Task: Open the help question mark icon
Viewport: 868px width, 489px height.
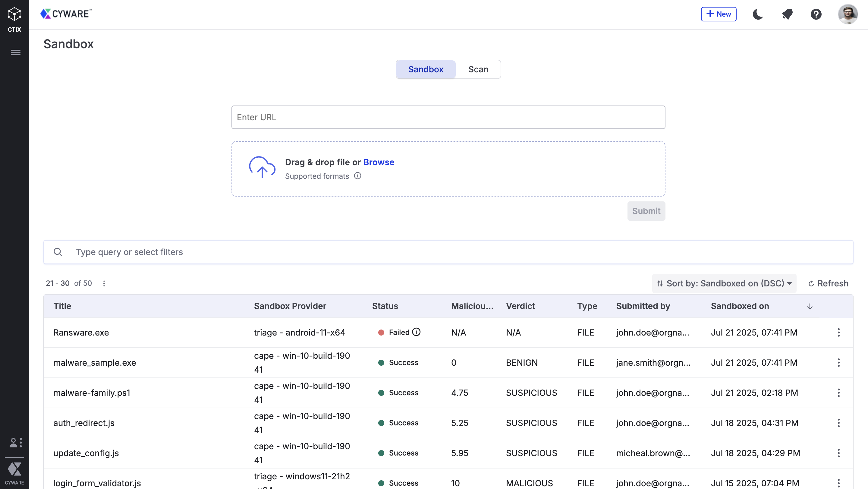Action: tap(816, 14)
